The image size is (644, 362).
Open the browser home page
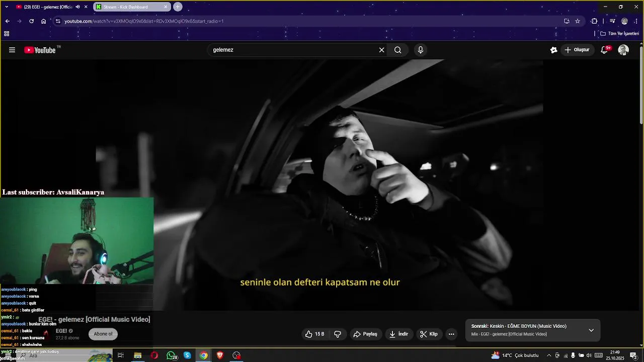[x=43, y=21]
